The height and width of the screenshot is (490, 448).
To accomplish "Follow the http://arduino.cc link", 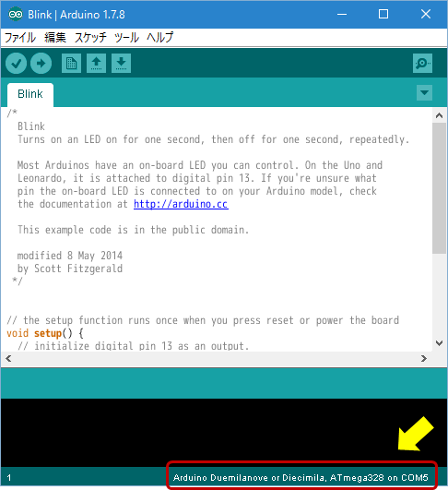I will point(181,204).
